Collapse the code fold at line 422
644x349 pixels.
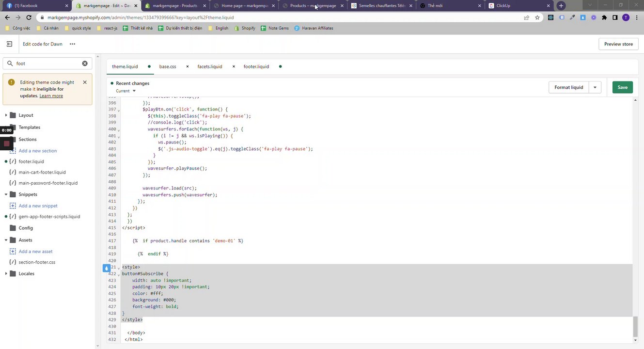point(119,275)
